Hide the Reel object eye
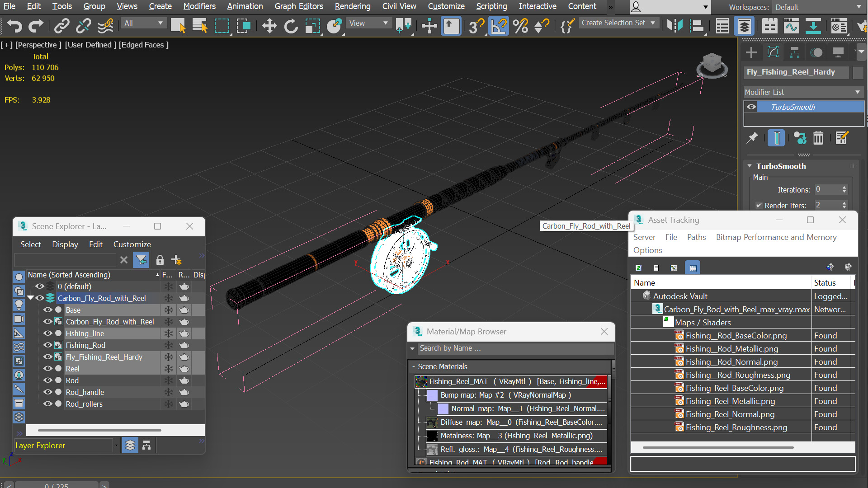The width and height of the screenshot is (868, 488). point(47,369)
